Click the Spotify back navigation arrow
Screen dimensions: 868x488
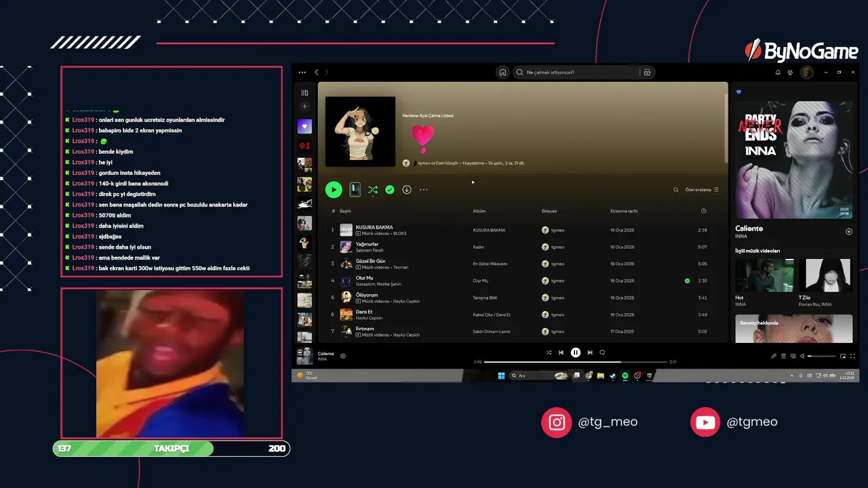tap(317, 72)
